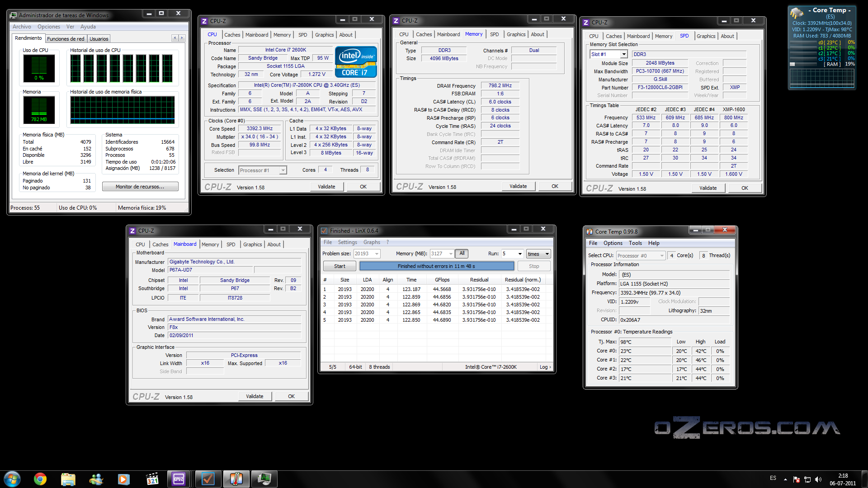The width and height of the screenshot is (868, 488).
Task: Open Windows Explorer folder icon in taskbar
Action: coord(68,479)
